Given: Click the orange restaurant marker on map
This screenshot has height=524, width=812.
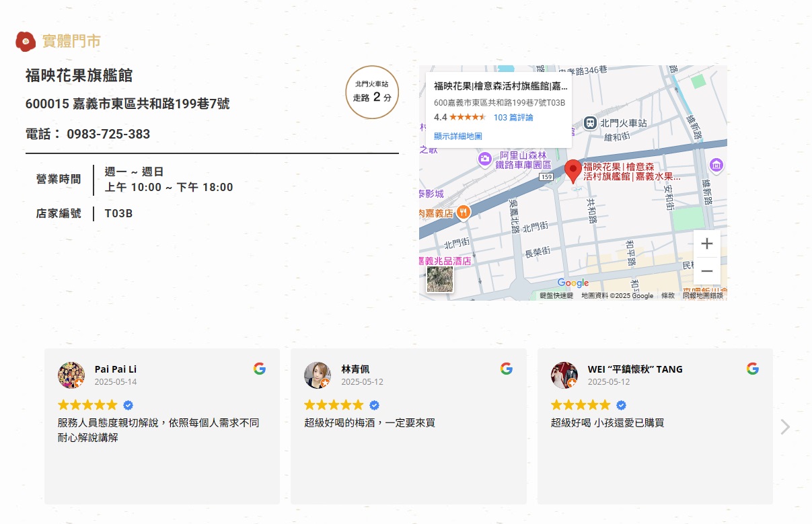Looking at the screenshot, I should click(x=463, y=213).
